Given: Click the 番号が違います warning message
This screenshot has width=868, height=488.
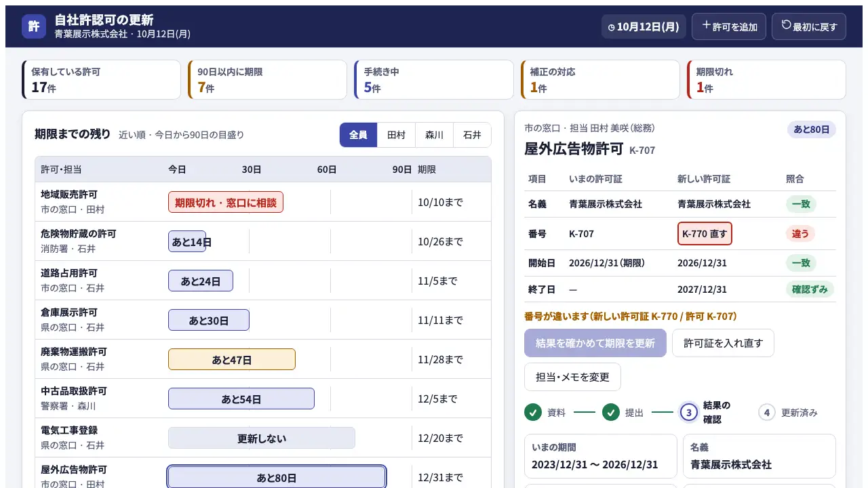Looking at the screenshot, I should (x=631, y=317).
